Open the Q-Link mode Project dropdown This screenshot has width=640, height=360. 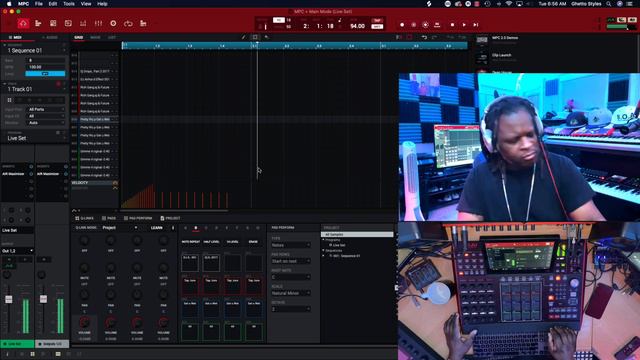(119, 228)
